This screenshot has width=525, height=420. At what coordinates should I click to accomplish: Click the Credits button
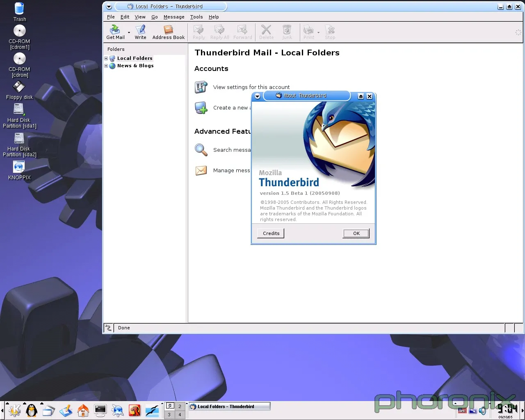[x=271, y=233]
